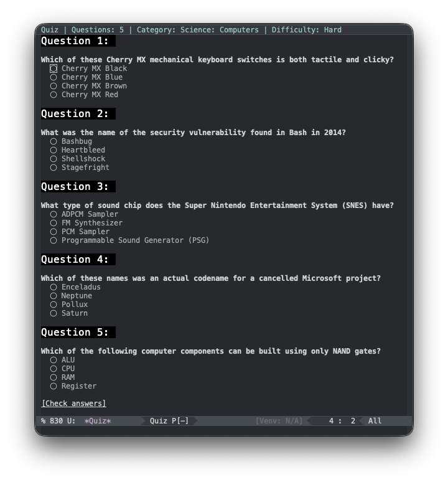Choose ADPCM Sampler for the SNES question
448x482 pixels.
click(x=54, y=214)
